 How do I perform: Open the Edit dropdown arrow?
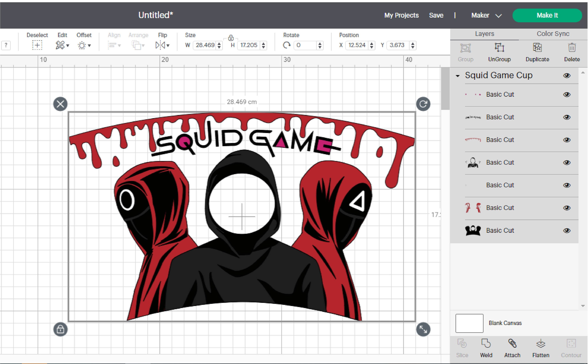(68, 45)
